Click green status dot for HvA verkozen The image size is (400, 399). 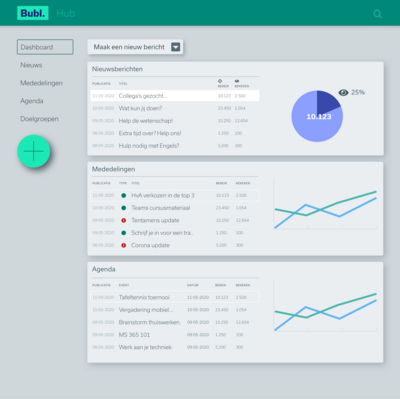point(124,195)
